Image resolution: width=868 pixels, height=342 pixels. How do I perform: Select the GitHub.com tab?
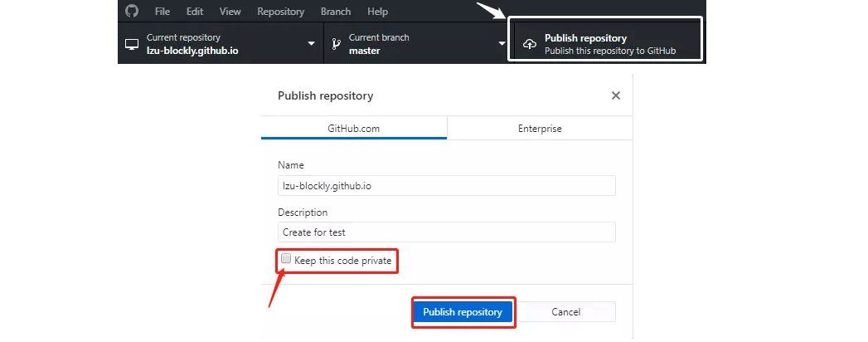click(354, 128)
